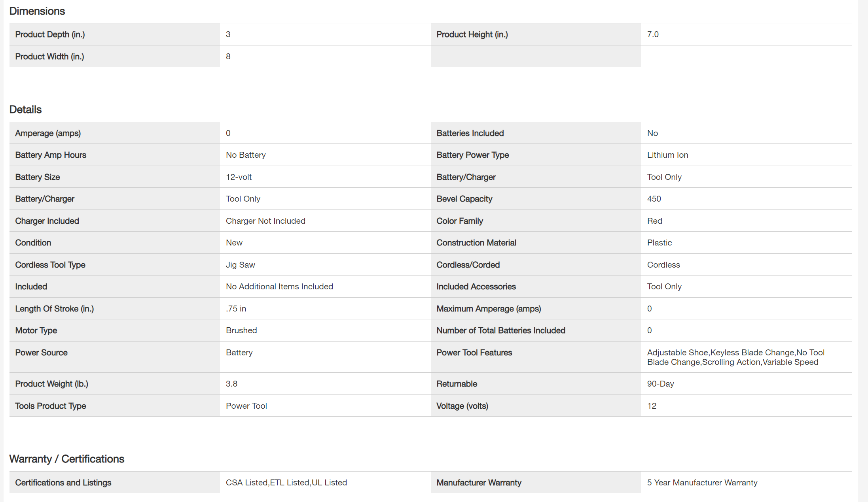Select the Color Family value Red
Image resolution: width=868 pixels, height=502 pixels.
click(654, 221)
